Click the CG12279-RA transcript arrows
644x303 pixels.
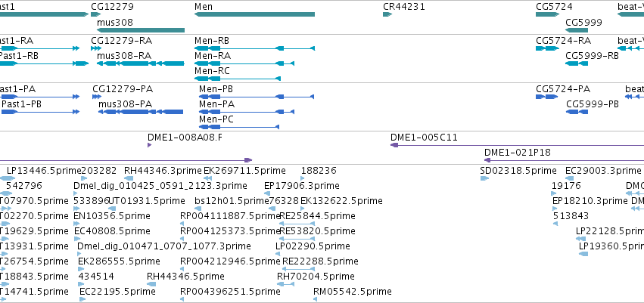[95, 48]
